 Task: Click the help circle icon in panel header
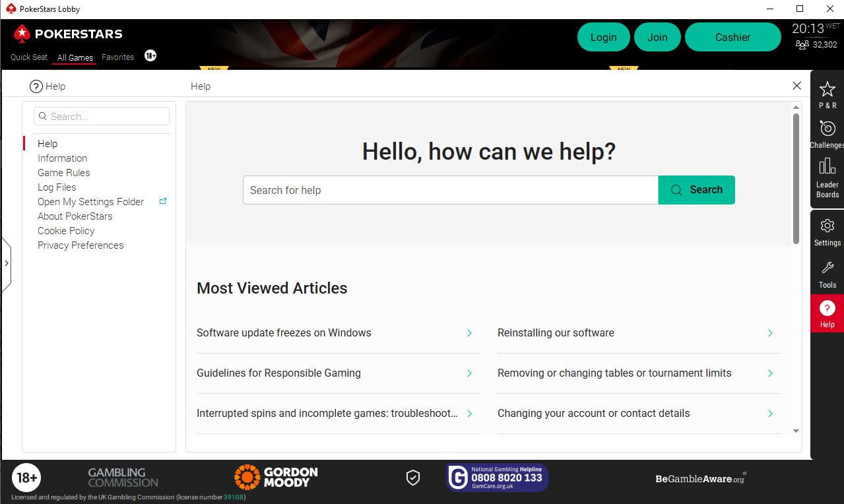(36, 86)
